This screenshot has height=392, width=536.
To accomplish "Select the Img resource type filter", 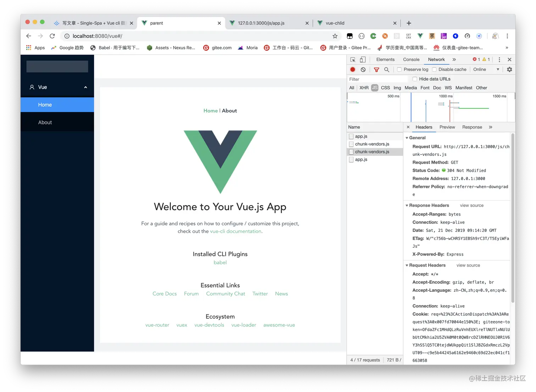I will coord(397,88).
